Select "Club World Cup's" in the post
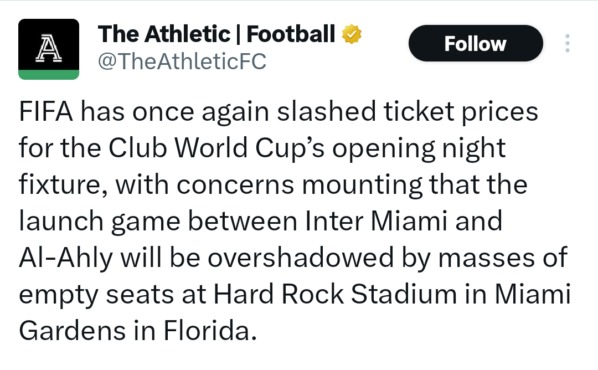This screenshot has width=598, height=370. point(216,149)
